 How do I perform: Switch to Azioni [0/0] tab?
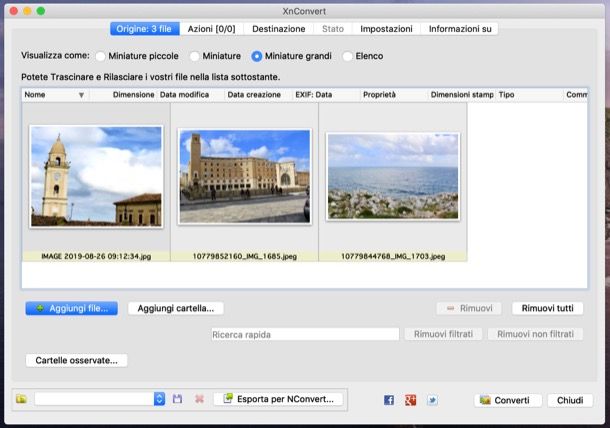[x=212, y=29]
